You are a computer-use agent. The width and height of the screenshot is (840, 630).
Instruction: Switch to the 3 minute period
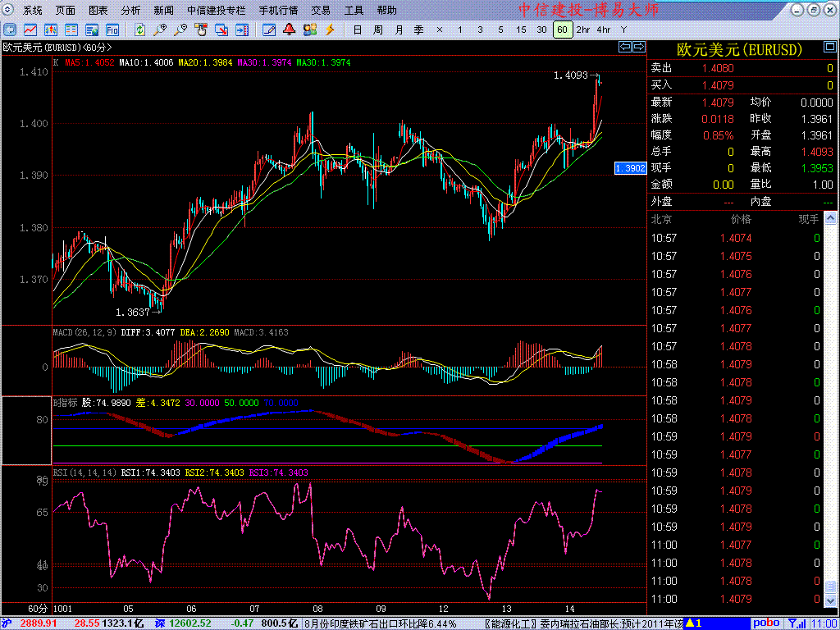[x=480, y=30]
